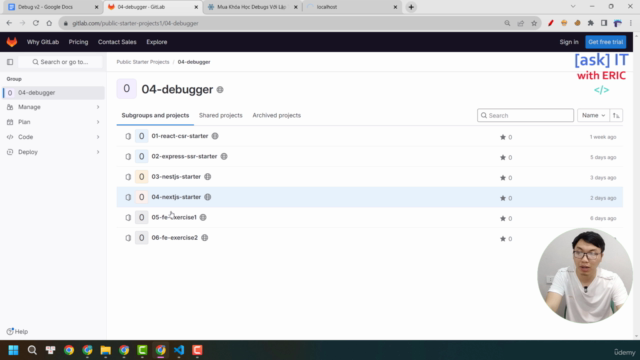Viewport: 640px width, 360px height.
Task: Open the browser extensions puzzle icon
Action: 591,23
